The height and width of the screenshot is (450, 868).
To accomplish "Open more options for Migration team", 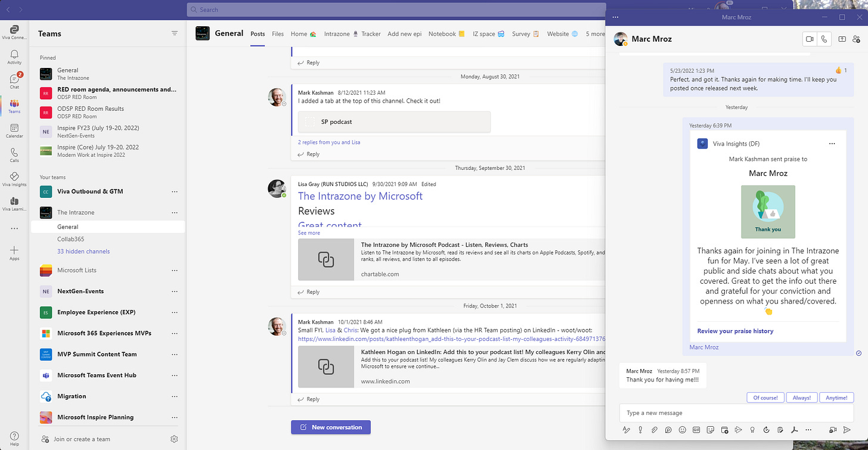I will click(x=175, y=396).
